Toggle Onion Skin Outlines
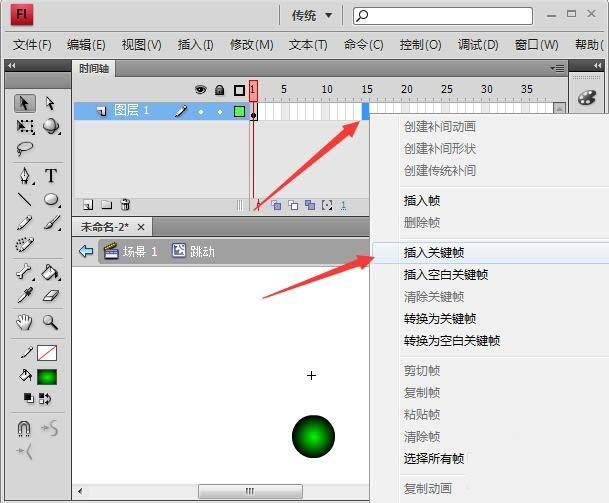Image resolution: width=609 pixels, height=503 pixels. click(293, 205)
